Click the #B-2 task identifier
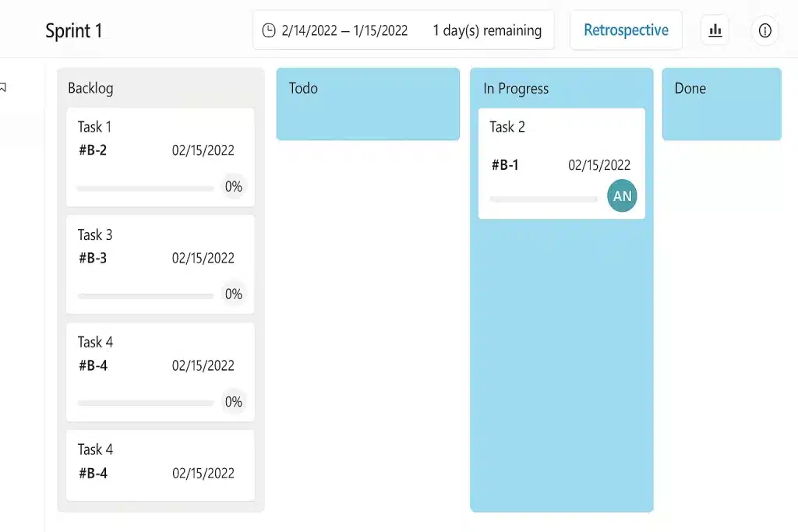This screenshot has height=532, width=798. pos(93,150)
